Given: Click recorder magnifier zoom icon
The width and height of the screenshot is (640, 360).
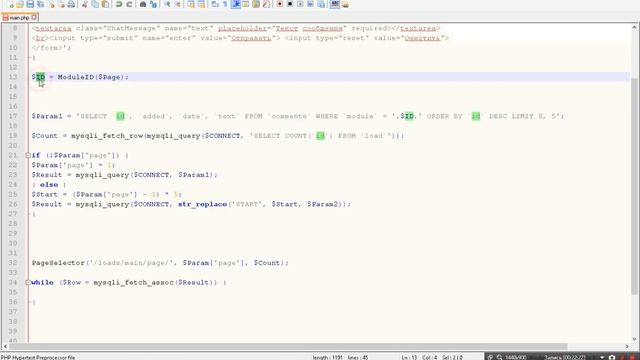Looking at the screenshot, I should pos(499,357).
